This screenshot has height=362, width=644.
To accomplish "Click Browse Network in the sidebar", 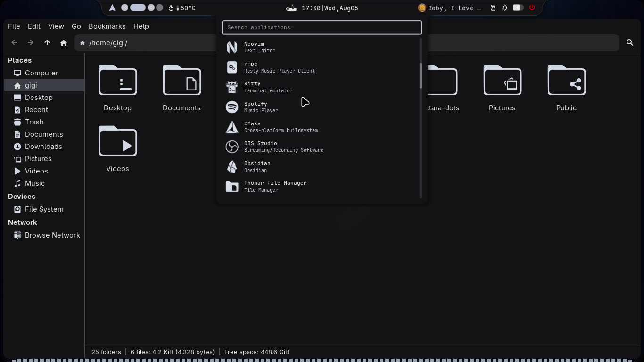I will [x=44, y=235].
